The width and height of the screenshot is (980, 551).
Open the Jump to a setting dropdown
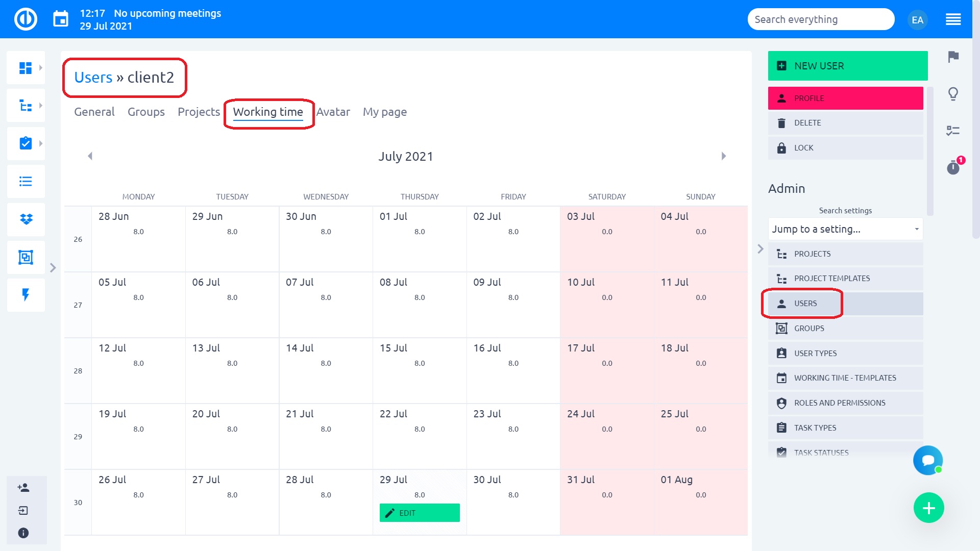tap(845, 229)
